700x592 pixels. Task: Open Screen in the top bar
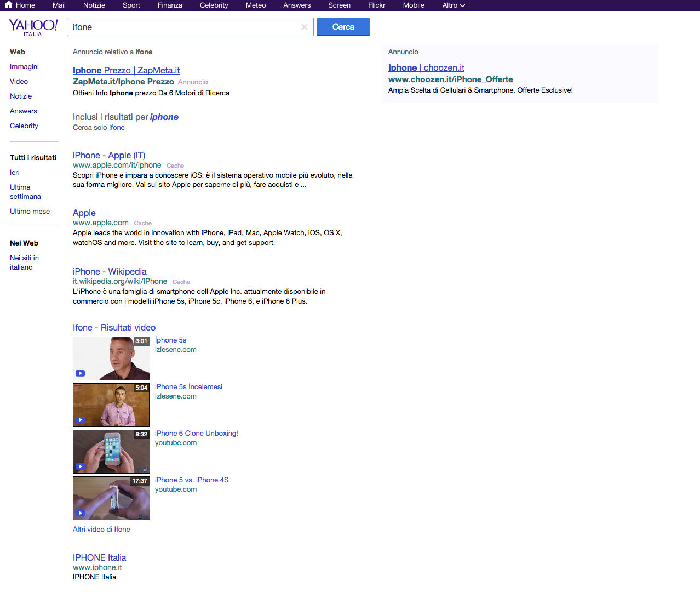click(x=340, y=5)
